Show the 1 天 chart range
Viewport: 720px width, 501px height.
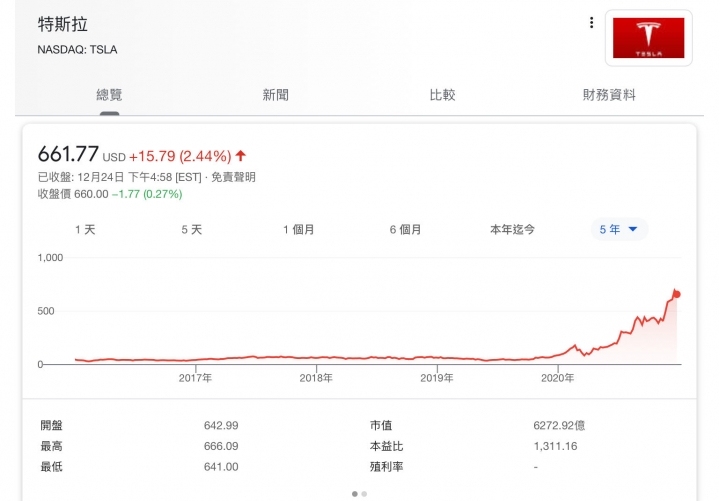point(85,230)
